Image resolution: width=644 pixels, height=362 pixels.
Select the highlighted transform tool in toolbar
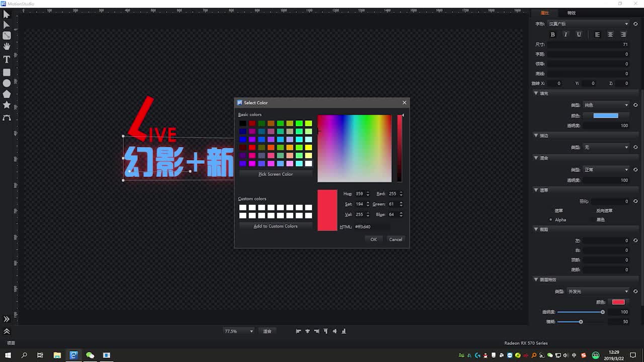[7, 36]
